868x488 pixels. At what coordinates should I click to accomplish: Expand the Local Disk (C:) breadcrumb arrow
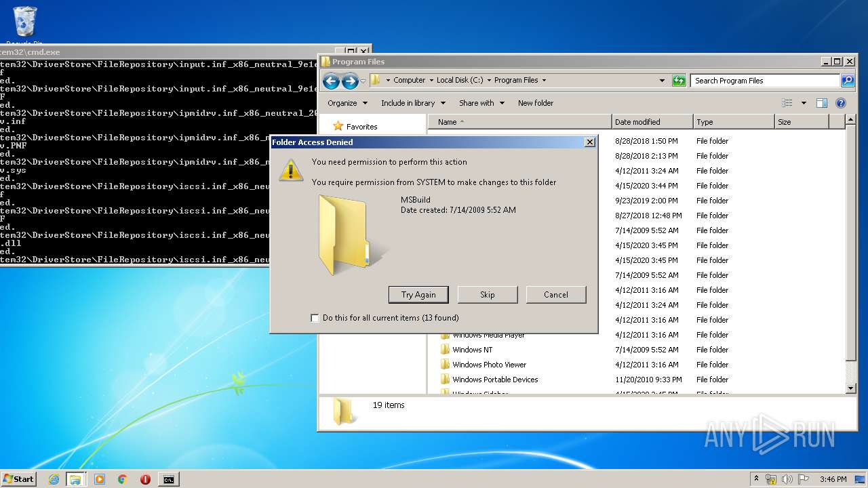coord(489,80)
